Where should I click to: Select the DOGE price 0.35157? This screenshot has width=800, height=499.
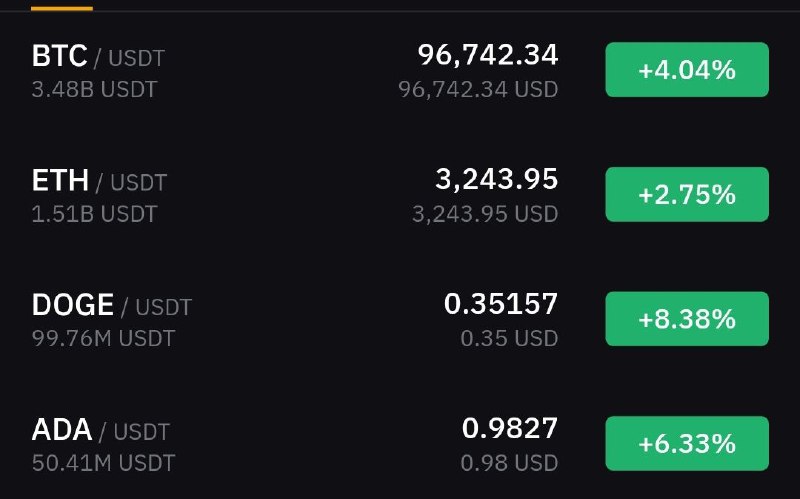[501, 304]
